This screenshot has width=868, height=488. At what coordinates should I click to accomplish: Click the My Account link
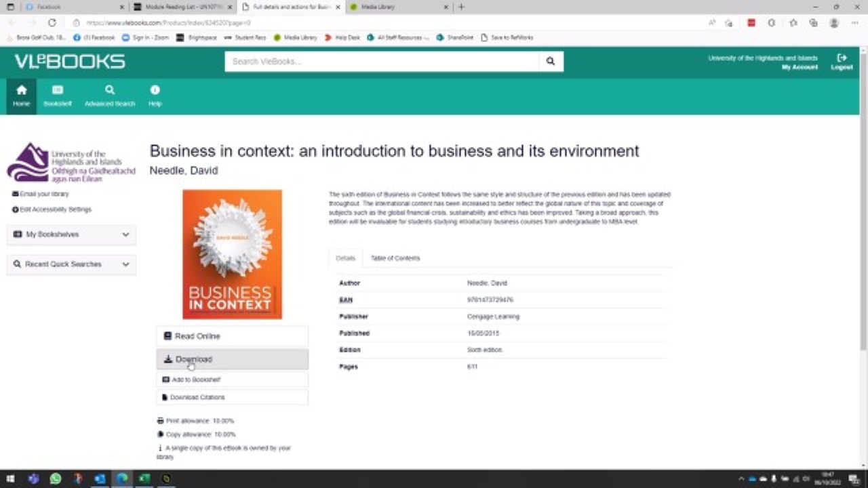coord(800,67)
